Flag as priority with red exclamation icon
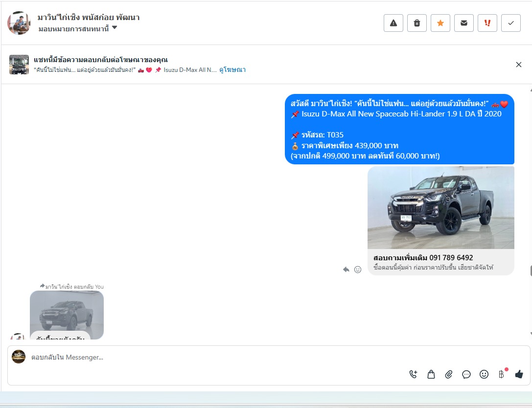 [487, 23]
